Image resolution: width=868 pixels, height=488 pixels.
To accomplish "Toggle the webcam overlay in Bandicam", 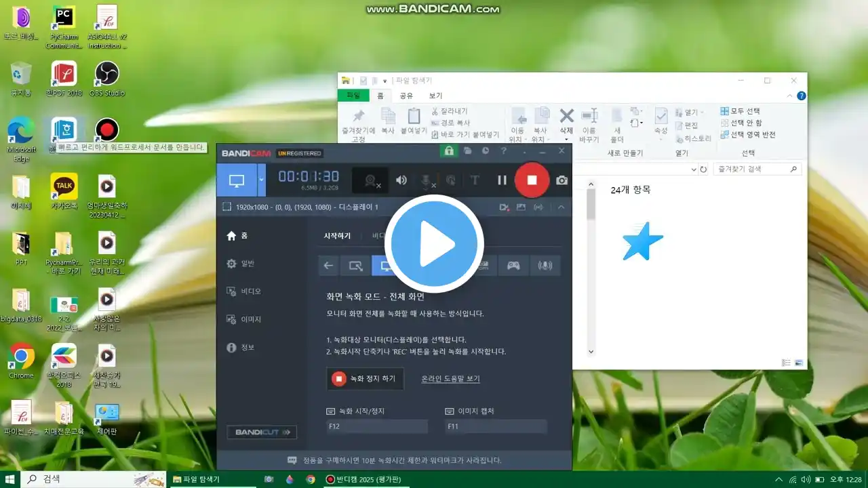I will [371, 180].
